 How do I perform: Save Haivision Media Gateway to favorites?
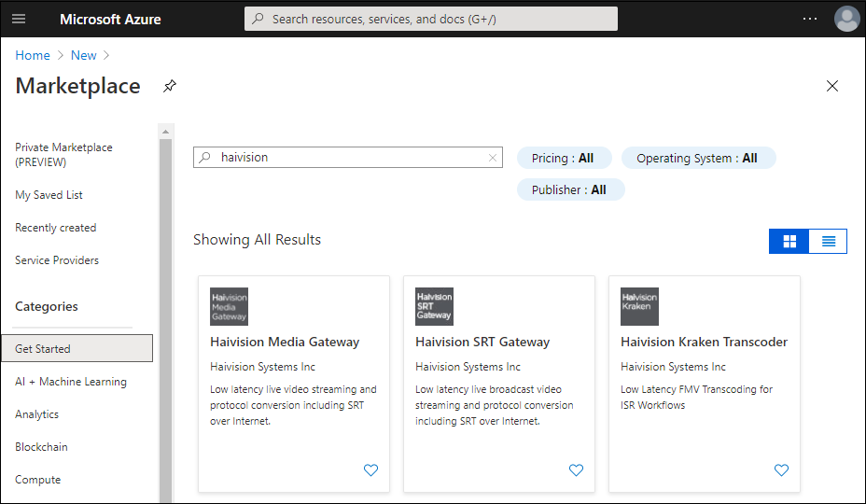pyautogui.click(x=370, y=470)
